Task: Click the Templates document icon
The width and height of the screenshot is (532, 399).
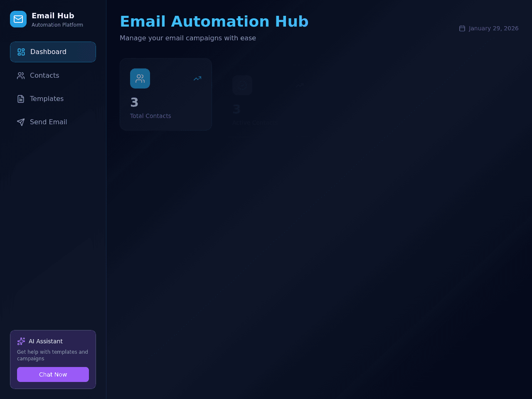Action: pos(21,99)
